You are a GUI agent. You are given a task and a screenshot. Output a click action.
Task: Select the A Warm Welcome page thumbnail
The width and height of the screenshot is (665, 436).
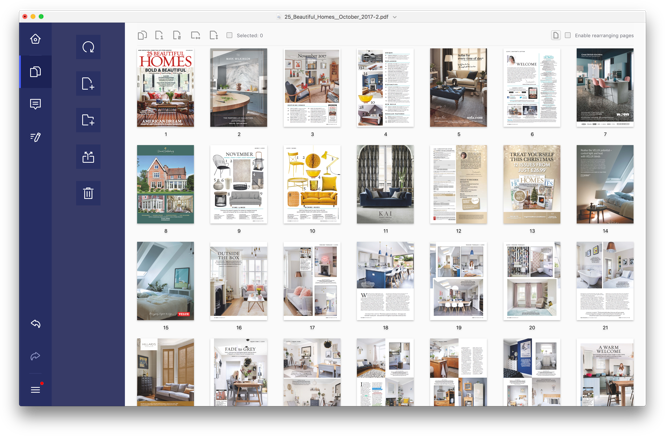click(x=605, y=372)
